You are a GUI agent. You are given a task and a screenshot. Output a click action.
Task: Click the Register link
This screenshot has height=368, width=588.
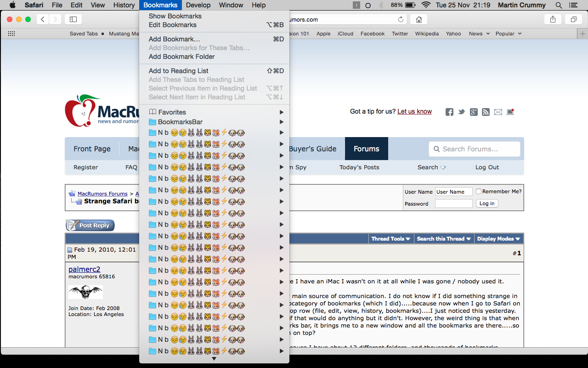point(86,167)
